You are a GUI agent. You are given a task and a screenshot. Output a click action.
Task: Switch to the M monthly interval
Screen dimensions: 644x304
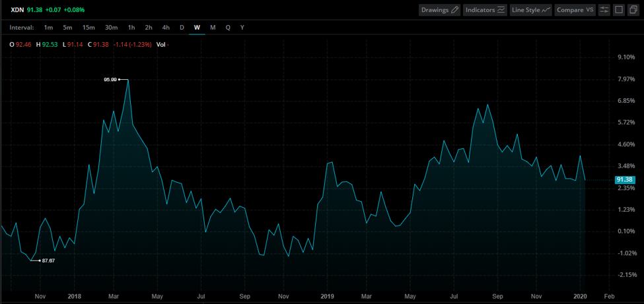pos(213,28)
